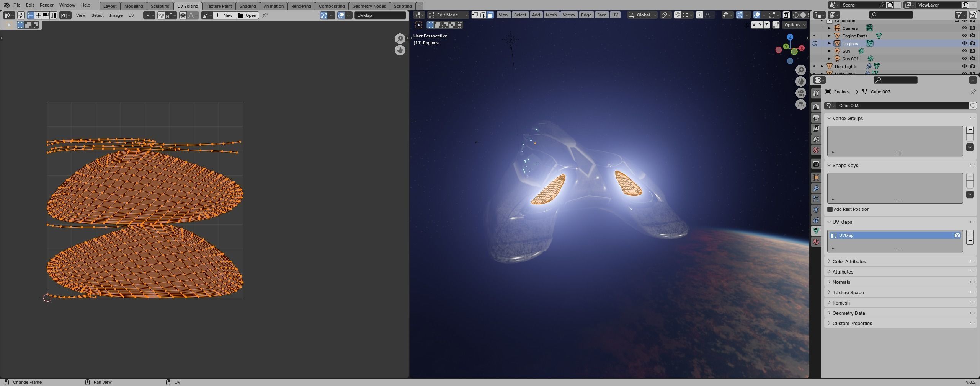
Task: Open the Vertex menu in viewport header
Action: [x=569, y=15]
